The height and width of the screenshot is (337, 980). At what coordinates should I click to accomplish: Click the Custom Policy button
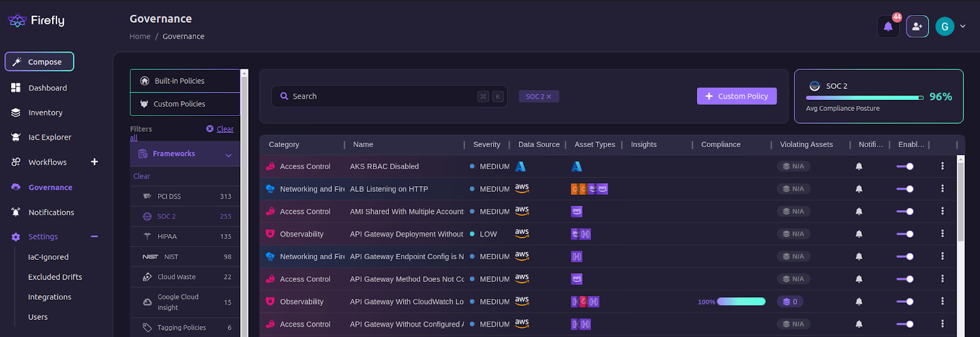(737, 96)
